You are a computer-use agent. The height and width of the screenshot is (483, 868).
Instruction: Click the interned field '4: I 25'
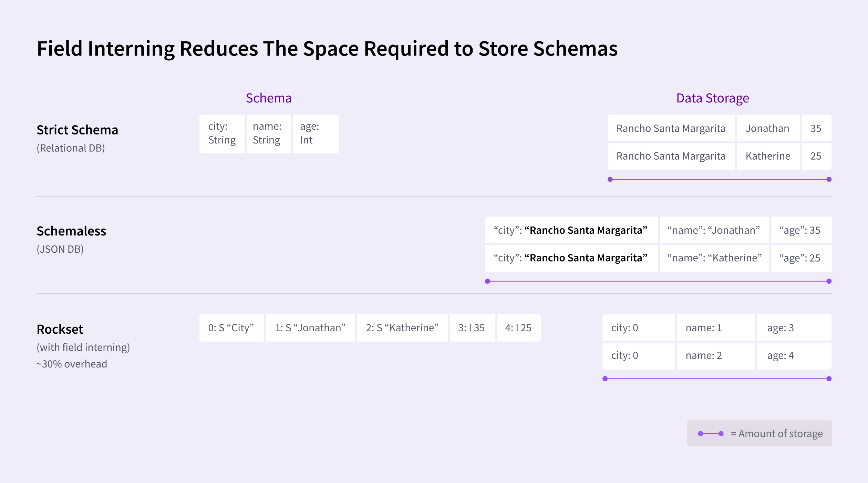(518, 328)
